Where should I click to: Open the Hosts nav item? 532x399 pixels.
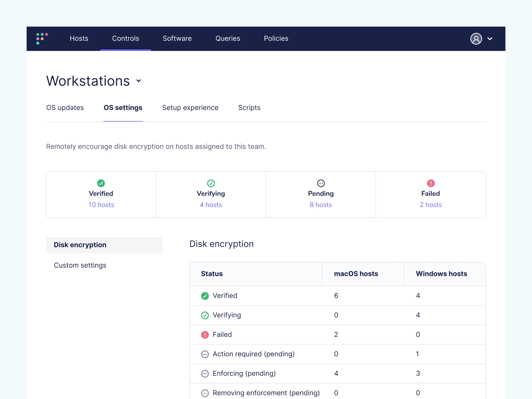[79, 39]
